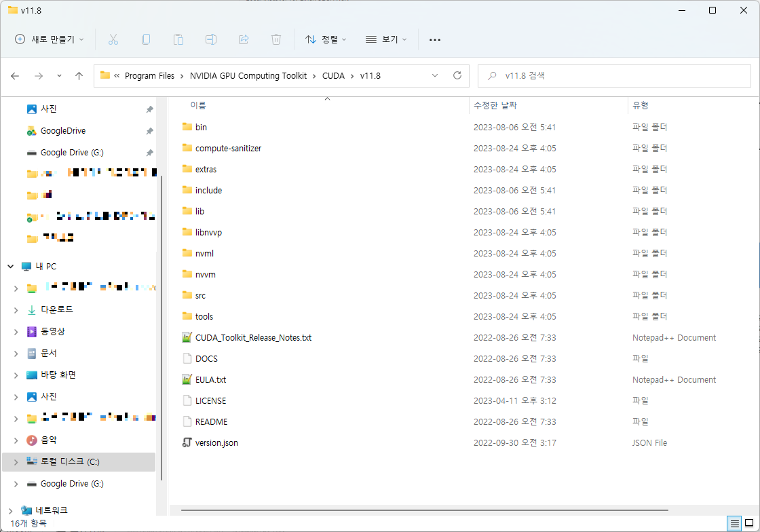The height and width of the screenshot is (532, 760).
Task: Click pin icon next to Google Drive (G:)
Action: pos(150,153)
